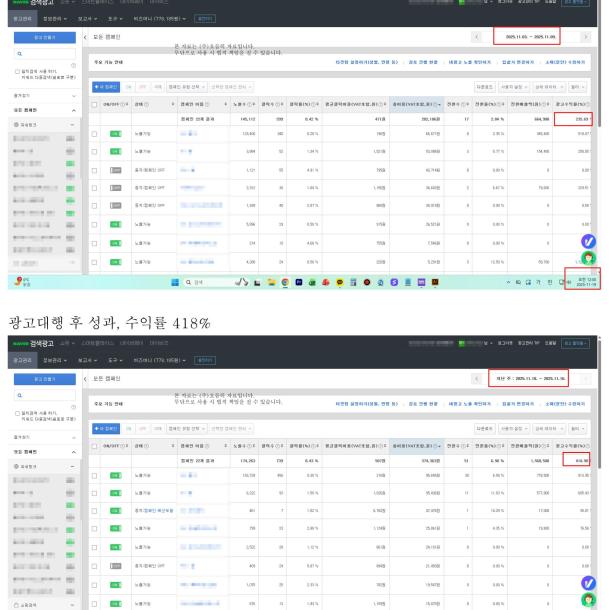Open the 광고관리 tab in upper navigation
This screenshot has height=610, width=610.
point(17,19)
